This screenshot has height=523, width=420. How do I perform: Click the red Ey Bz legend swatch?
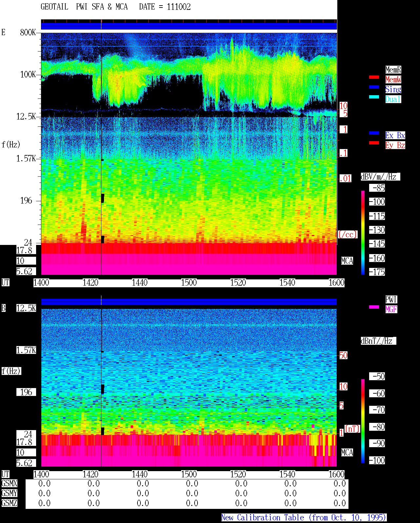click(374, 143)
